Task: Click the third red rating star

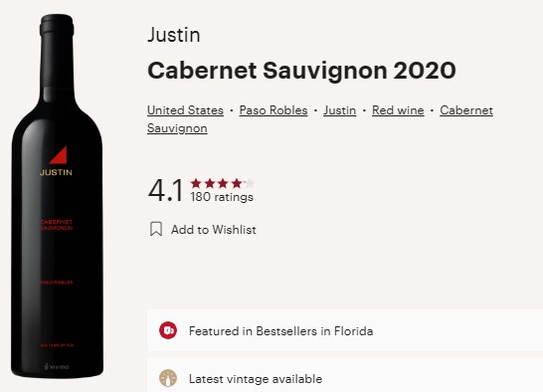Action: [x=223, y=183]
